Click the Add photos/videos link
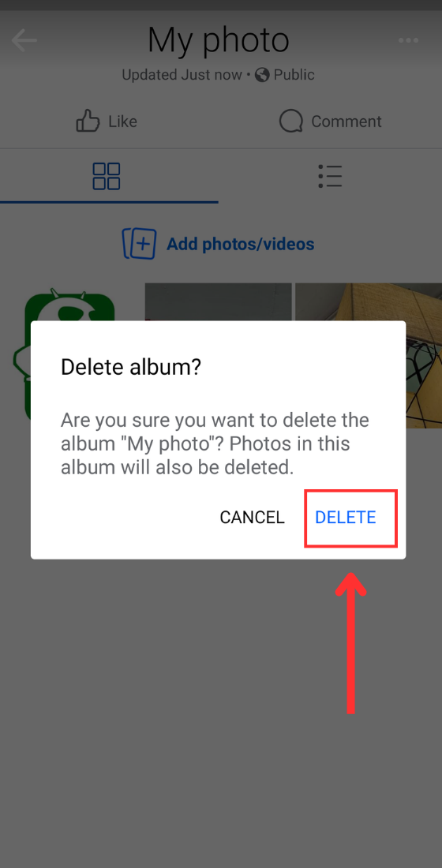This screenshot has width=442, height=868. tap(241, 244)
